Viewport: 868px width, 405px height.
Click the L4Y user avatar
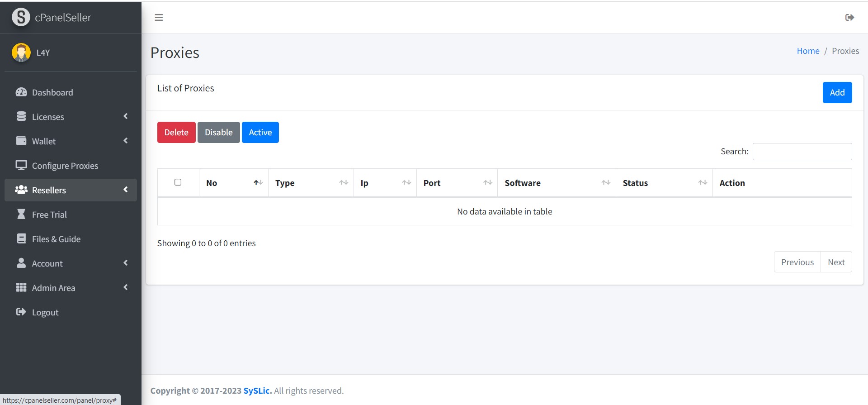tap(21, 52)
